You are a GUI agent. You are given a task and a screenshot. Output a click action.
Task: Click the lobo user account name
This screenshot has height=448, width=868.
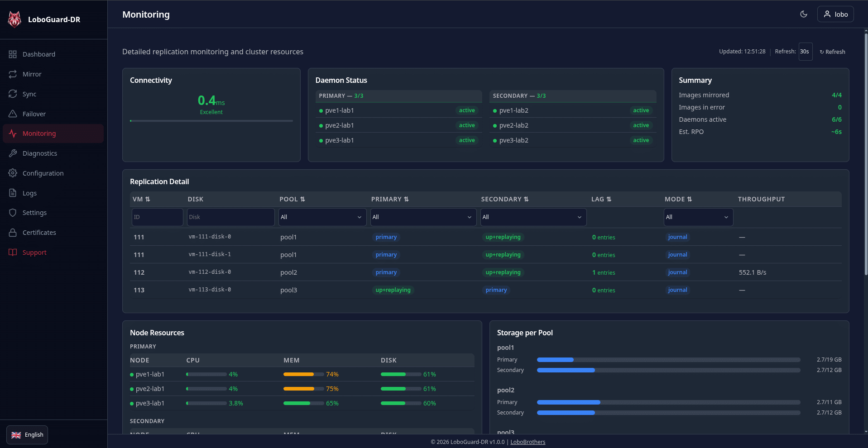tap(841, 14)
